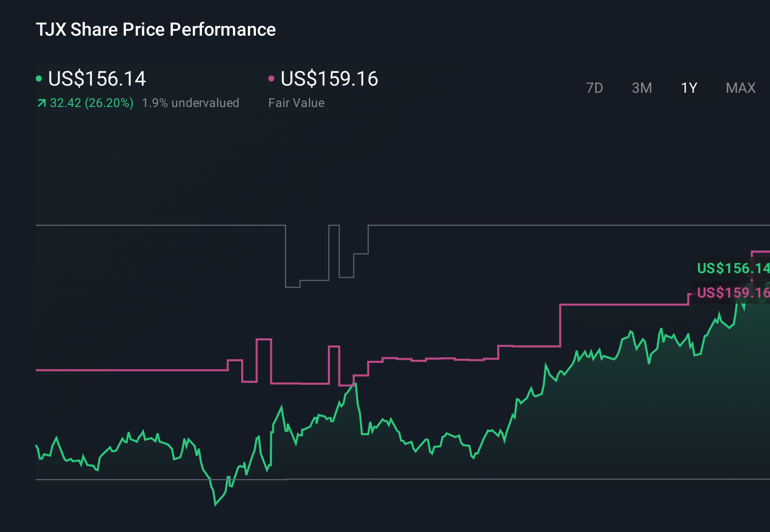This screenshot has height=532, width=770.
Task: Click the Fair Value caption text
Action: tap(296, 102)
